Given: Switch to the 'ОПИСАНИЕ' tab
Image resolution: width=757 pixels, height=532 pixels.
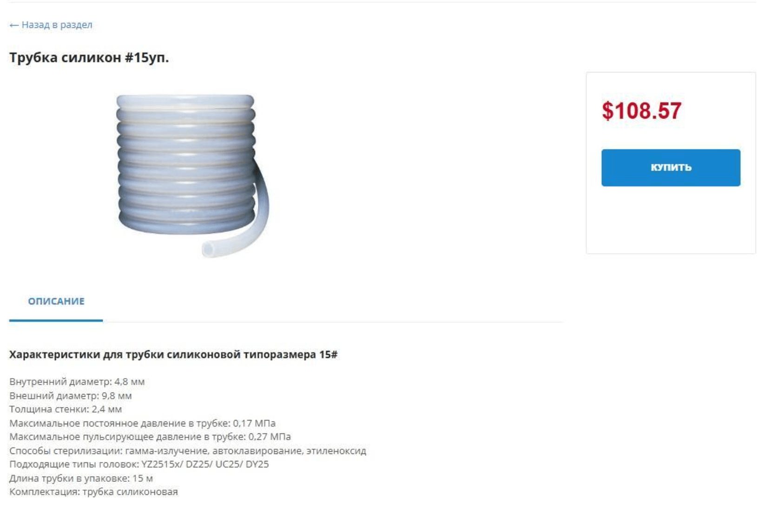Looking at the screenshot, I should (x=56, y=302).
